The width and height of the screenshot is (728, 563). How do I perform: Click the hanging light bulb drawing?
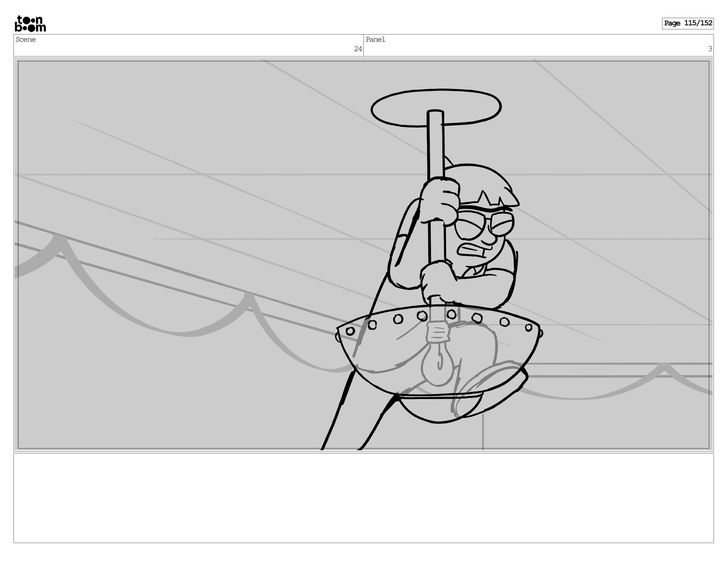pyautogui.click(x=437, y=366)
